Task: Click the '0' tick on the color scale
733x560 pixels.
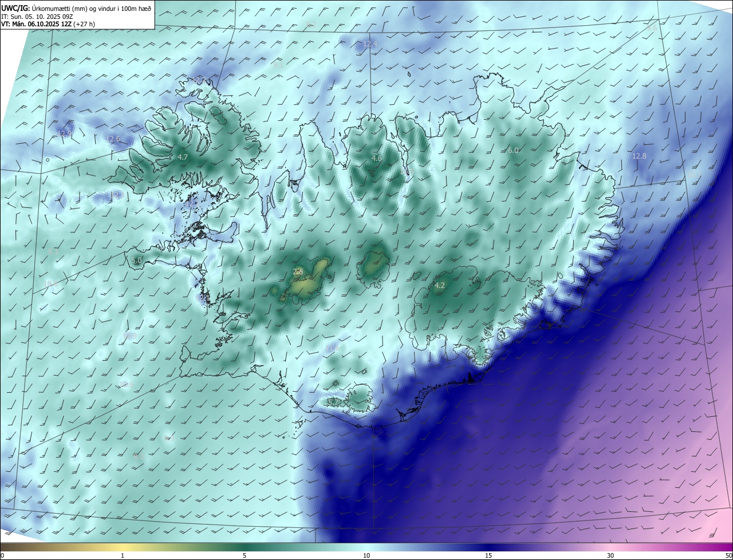Action: [x=2, y=555]
